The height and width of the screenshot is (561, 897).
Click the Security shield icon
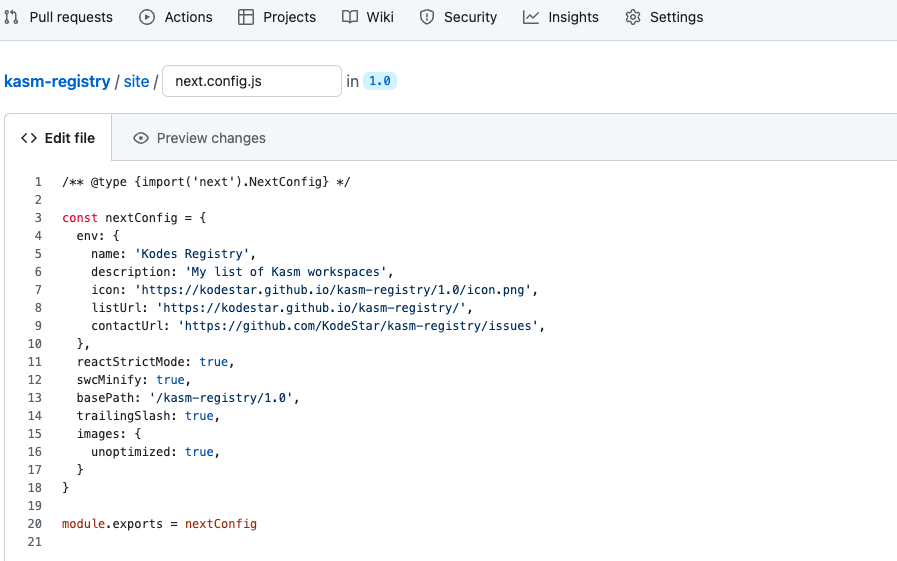click(427, 17)
